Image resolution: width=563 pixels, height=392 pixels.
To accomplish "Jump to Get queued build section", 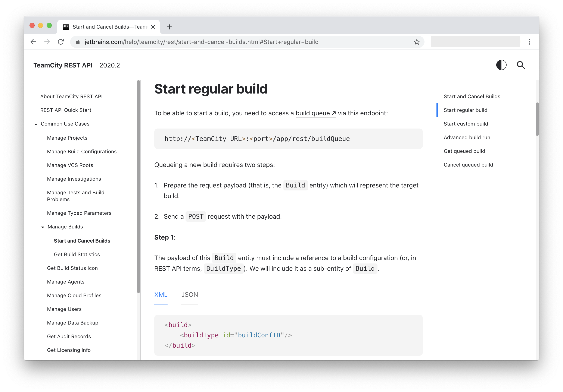I will (x=464, y=151).
